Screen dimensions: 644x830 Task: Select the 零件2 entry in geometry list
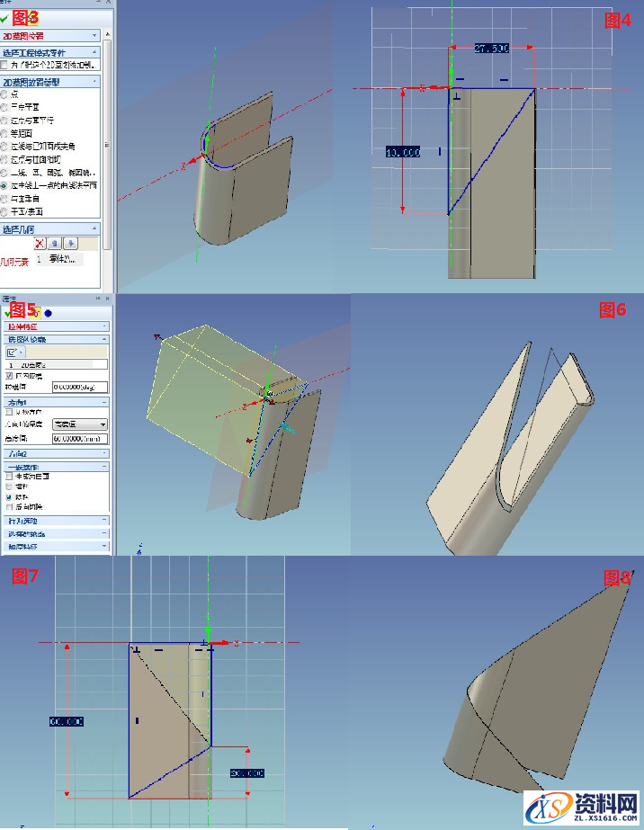click(61, 259)
